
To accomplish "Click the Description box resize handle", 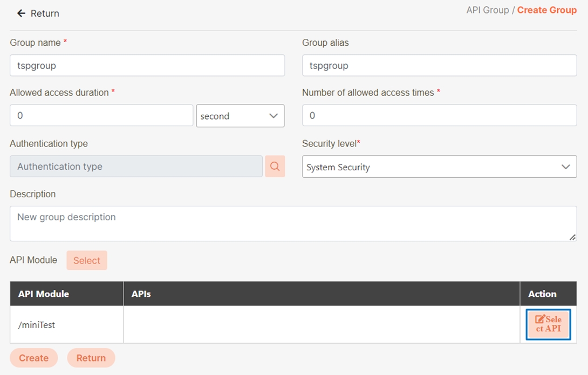I will [572, 237].
